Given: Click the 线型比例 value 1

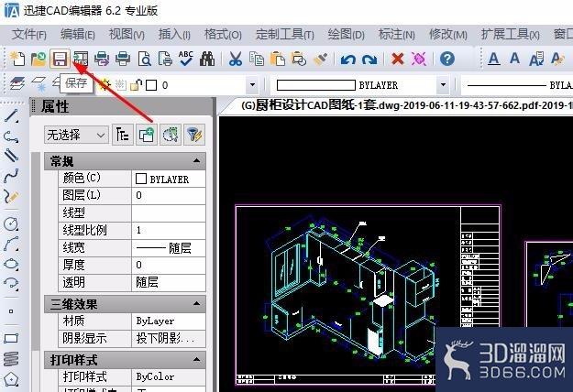Looking at the screenshot, I should point(169,230).
